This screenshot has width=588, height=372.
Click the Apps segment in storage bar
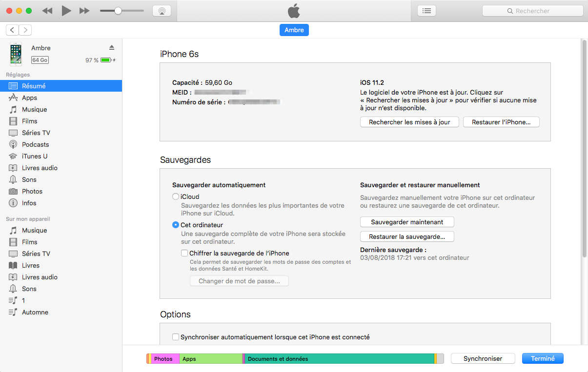tap(211, 359)
